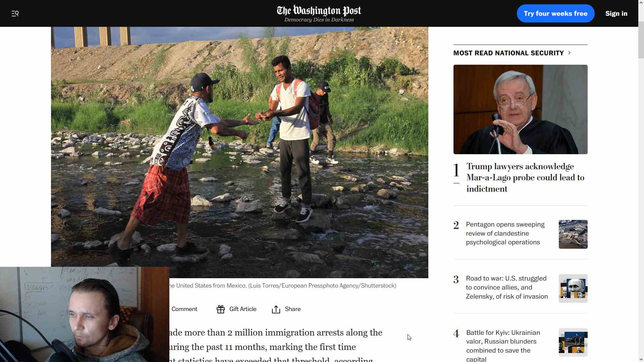Click the Putin collage thumbnail
The width and height of the screenshot is (644, 362).
tap(573, 288)
